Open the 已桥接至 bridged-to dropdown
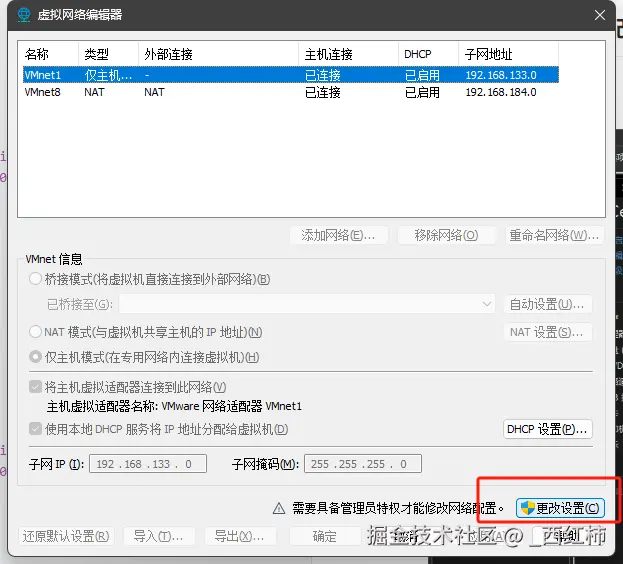 pos(307,304)
